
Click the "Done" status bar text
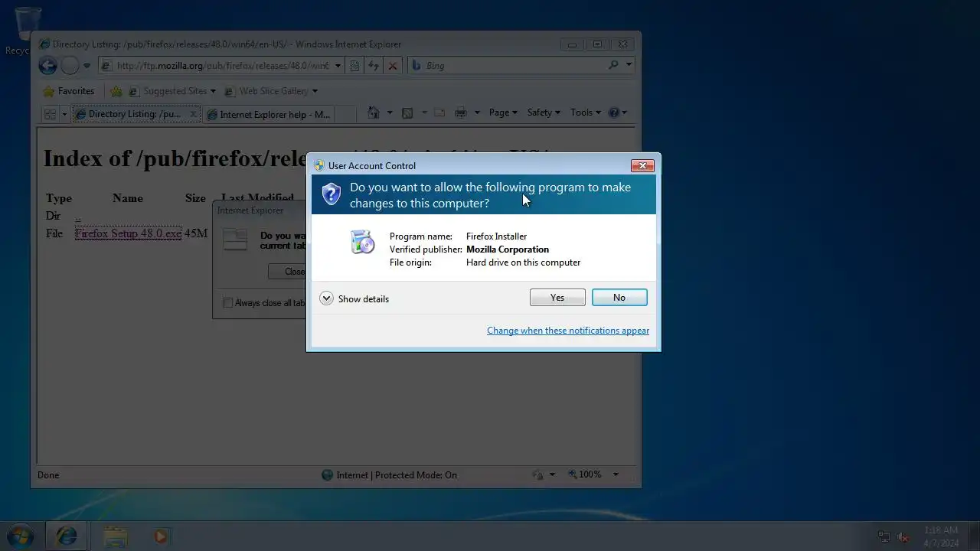48,475
